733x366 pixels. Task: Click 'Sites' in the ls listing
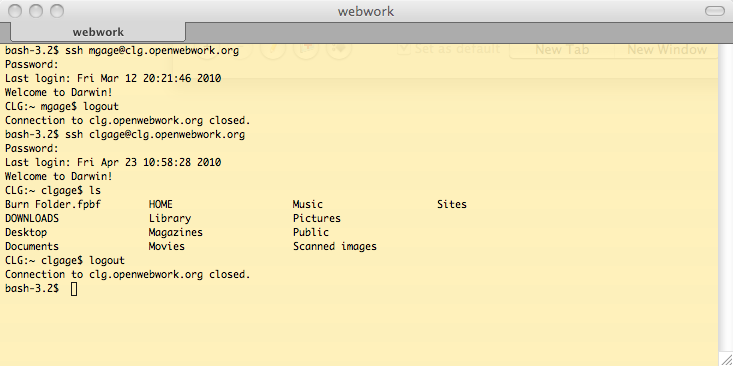click(x=452, y=205)
